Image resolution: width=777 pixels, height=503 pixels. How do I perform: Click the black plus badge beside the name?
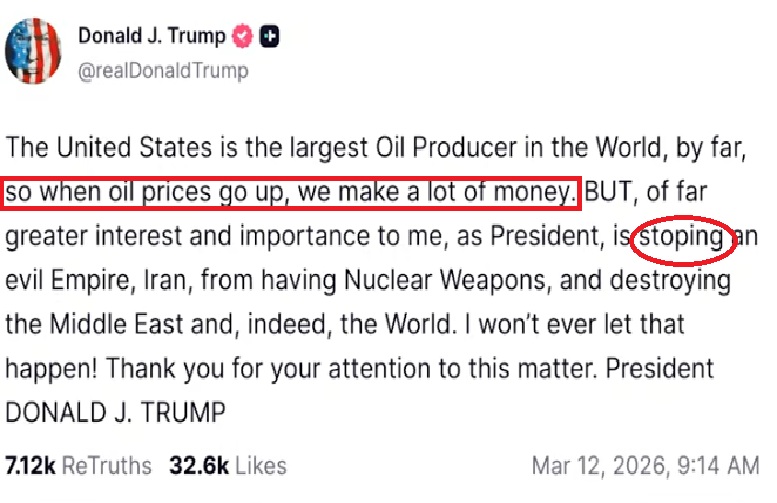point(269,36)
